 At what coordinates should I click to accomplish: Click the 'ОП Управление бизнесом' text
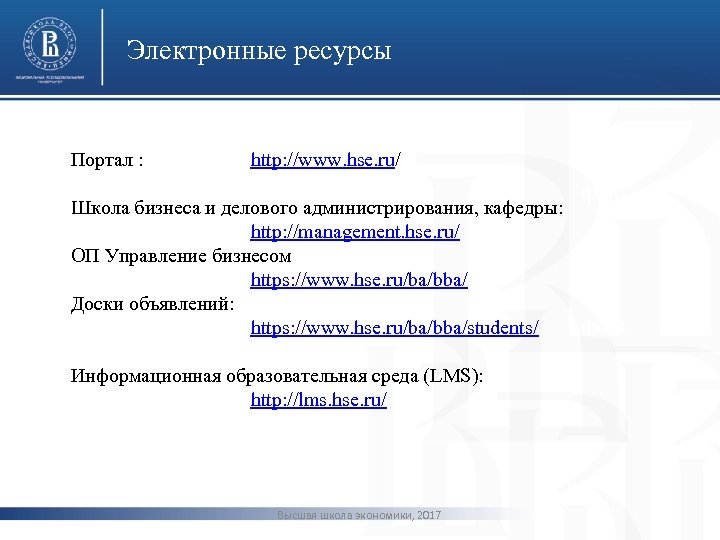pos(181,256)
